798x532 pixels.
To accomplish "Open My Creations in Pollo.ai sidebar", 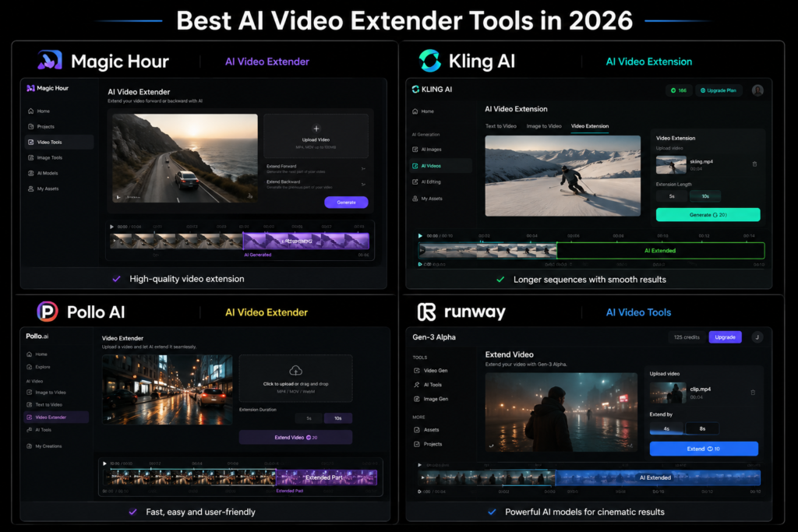I will 44,446.
